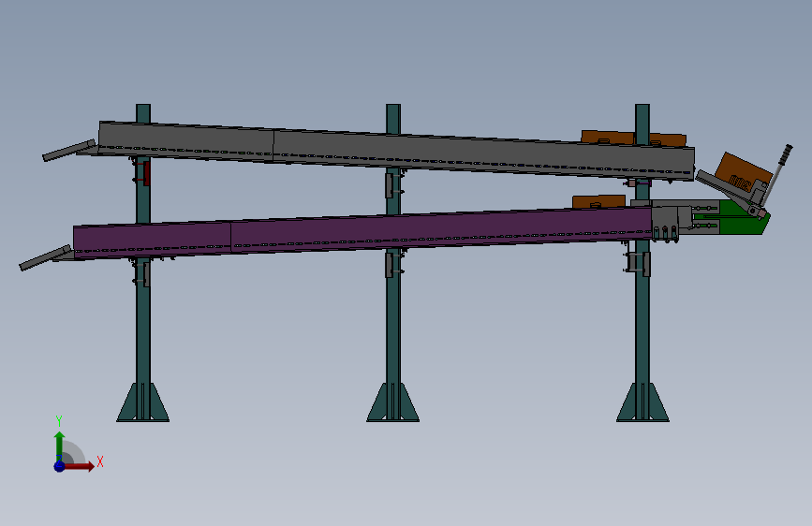Click the blue Z axis ball of the triad
812x526 pixels.
point(60,466)
